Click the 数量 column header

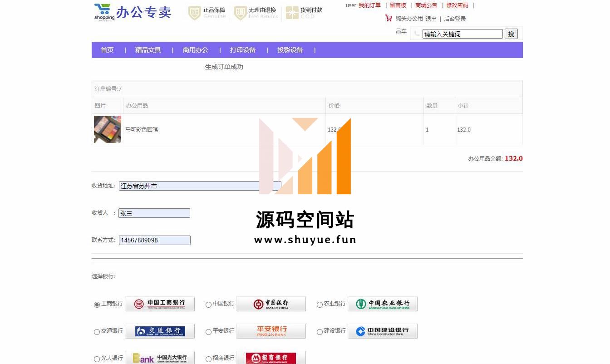coord(432,106)
